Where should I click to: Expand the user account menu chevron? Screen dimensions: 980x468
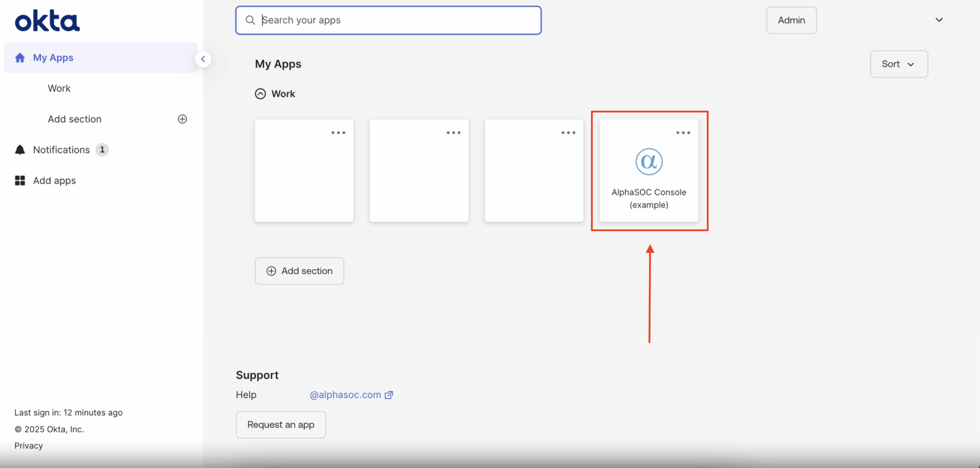(938, 20)
